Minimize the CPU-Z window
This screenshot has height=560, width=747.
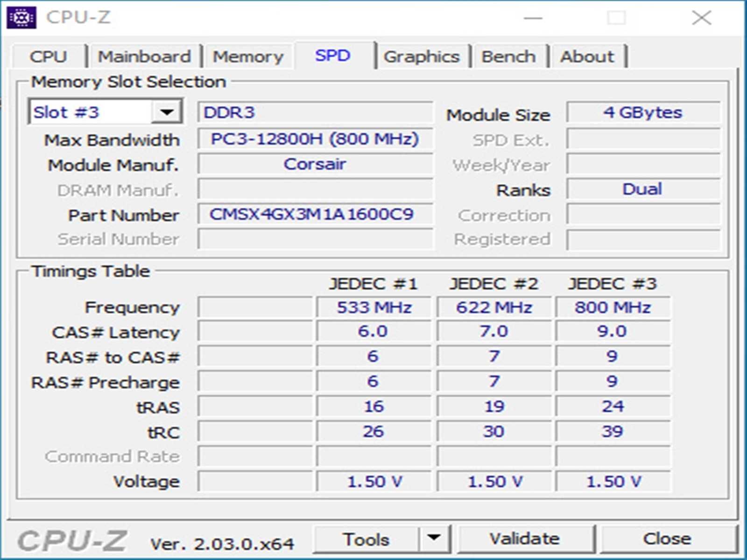click(x=533, y=18)
